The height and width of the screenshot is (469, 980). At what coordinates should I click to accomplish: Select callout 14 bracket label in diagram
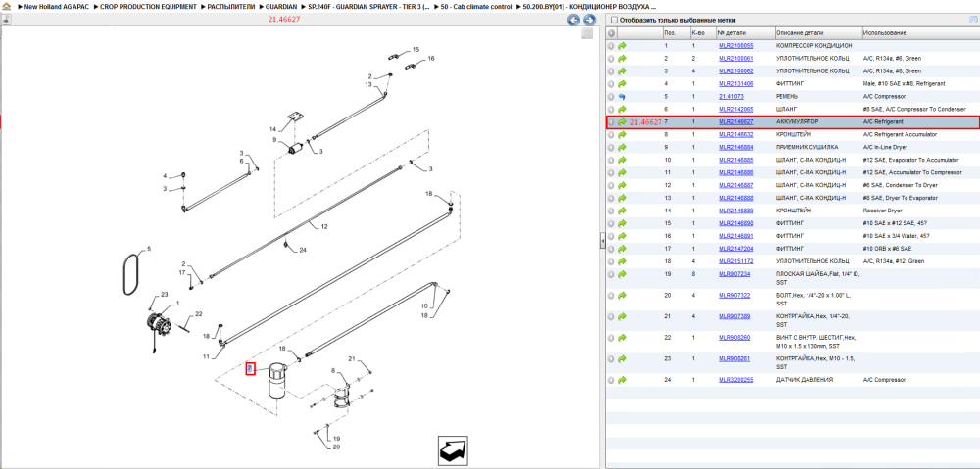pos(272,129)
